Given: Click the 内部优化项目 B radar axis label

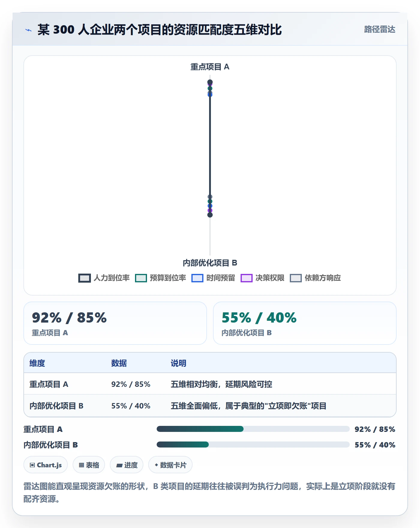Looking at the screenshot, I should pos(210,263).
